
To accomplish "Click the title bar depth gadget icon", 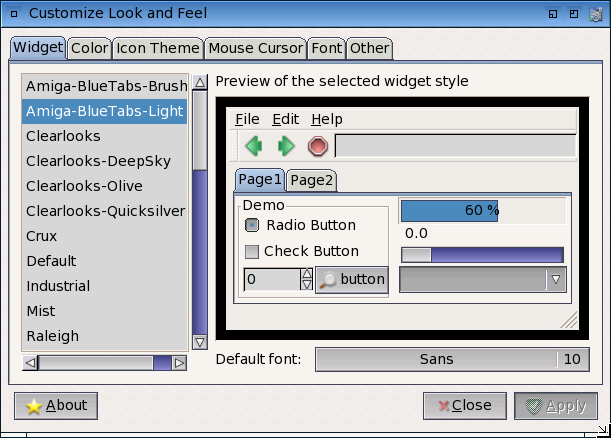I will [553, 14].
